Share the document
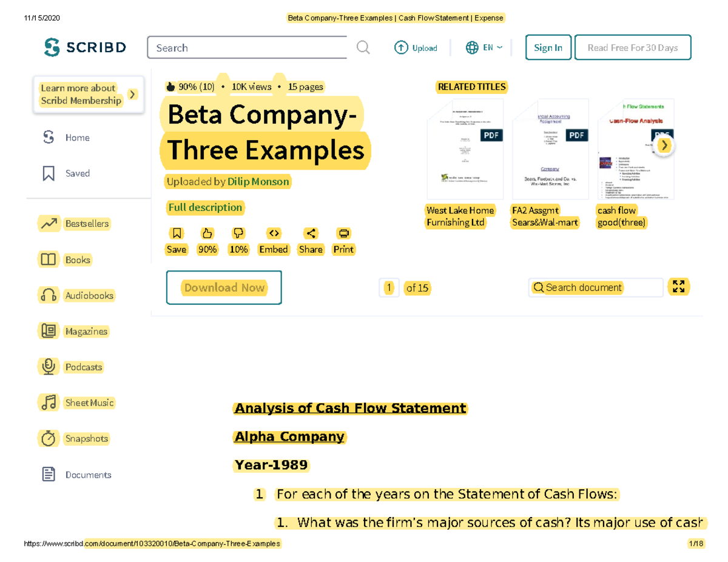 pos(311,233)
